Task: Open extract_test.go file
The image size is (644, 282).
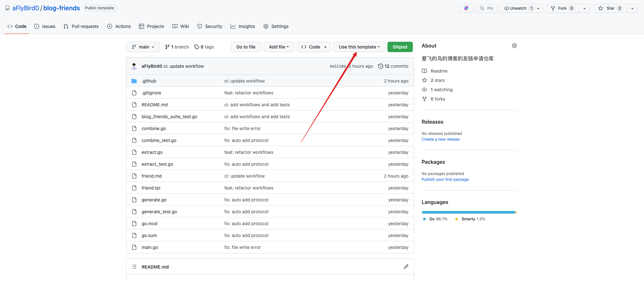Action: click(x=157, y=164)
